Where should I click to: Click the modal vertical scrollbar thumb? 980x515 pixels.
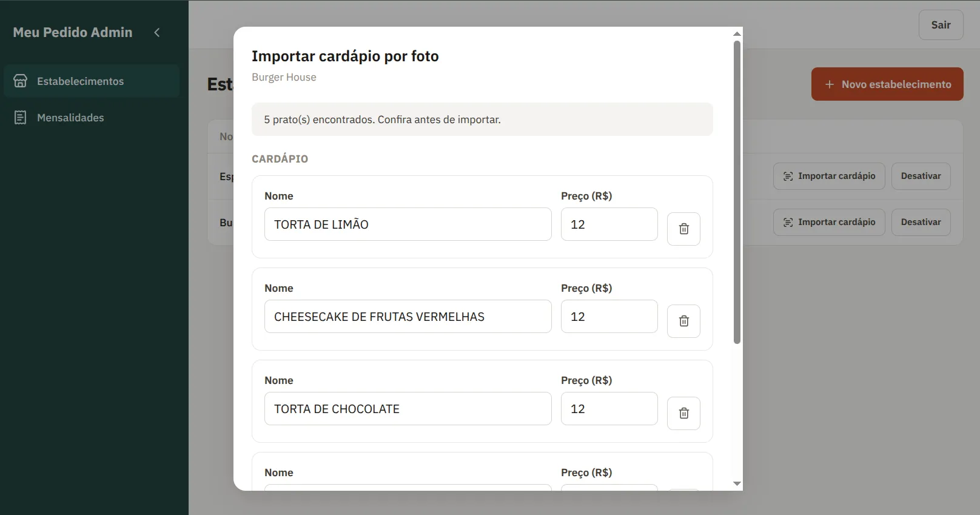[x=737, y=192]
